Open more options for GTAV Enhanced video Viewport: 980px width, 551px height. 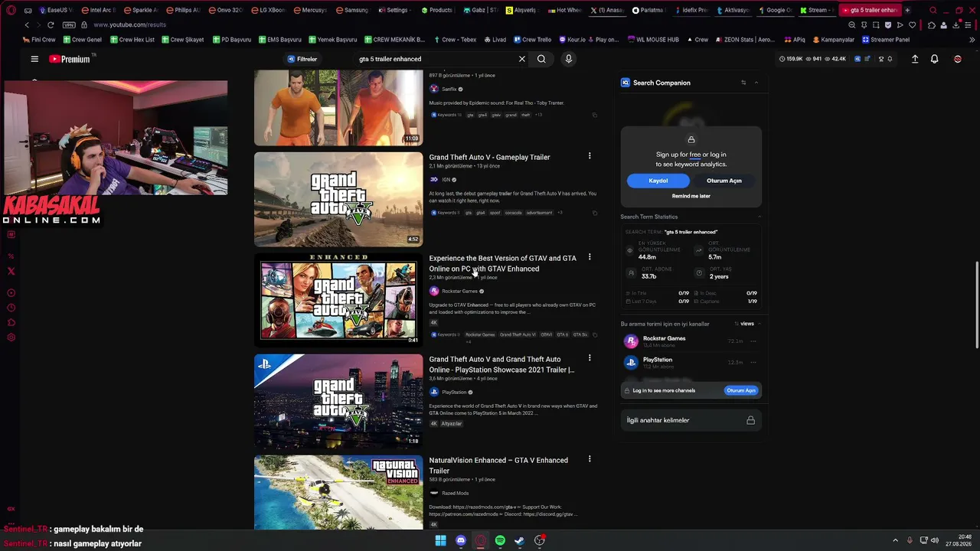click(590, 257)
